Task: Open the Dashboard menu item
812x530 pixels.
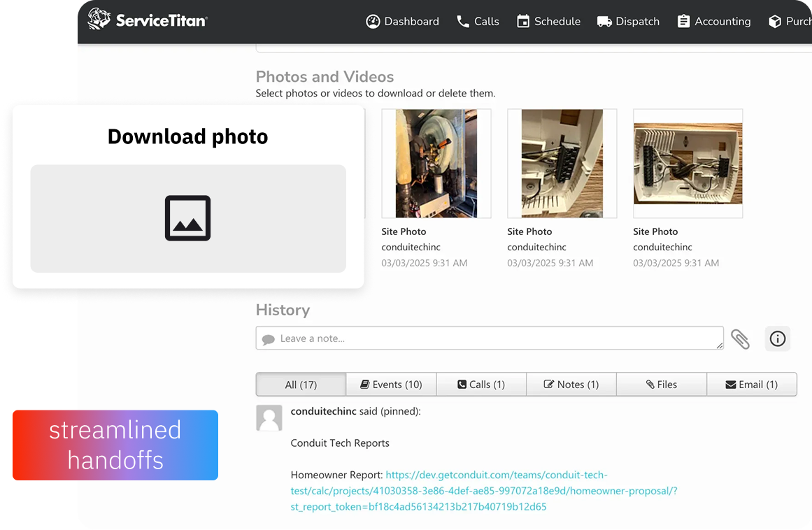Action: pyautogui.click(x=402, y=21)
